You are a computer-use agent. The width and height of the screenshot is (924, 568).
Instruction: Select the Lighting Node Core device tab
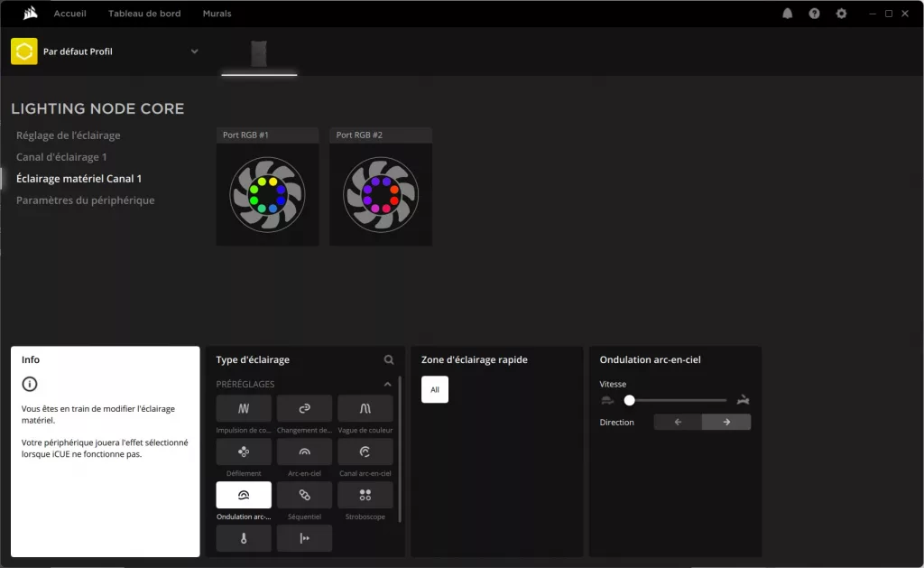(x=259, y=54)
